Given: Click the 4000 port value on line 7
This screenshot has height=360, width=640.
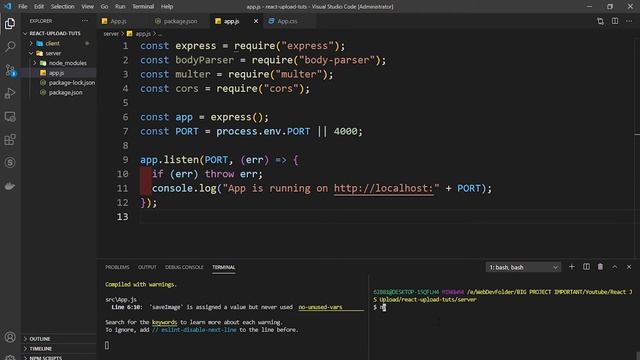Looking at the screenshot, I should [x=345, y=131].
